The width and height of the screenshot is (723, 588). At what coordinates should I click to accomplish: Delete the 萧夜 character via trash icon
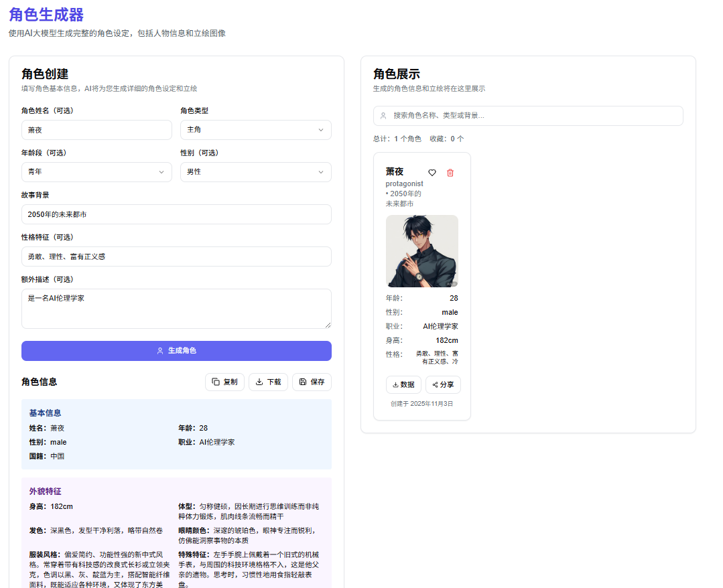[x=450, y=173]
